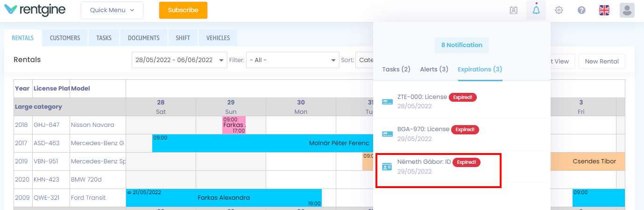Expand the Quick Menu dropdown
This screenshot has width=644, height=210.
point(112,10)
